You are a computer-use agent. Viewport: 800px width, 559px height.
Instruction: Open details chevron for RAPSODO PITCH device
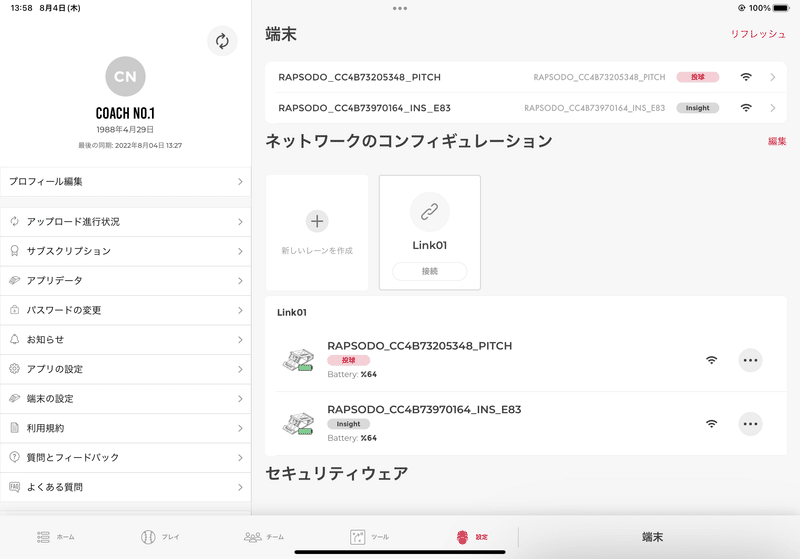click(x=772, y=77)
